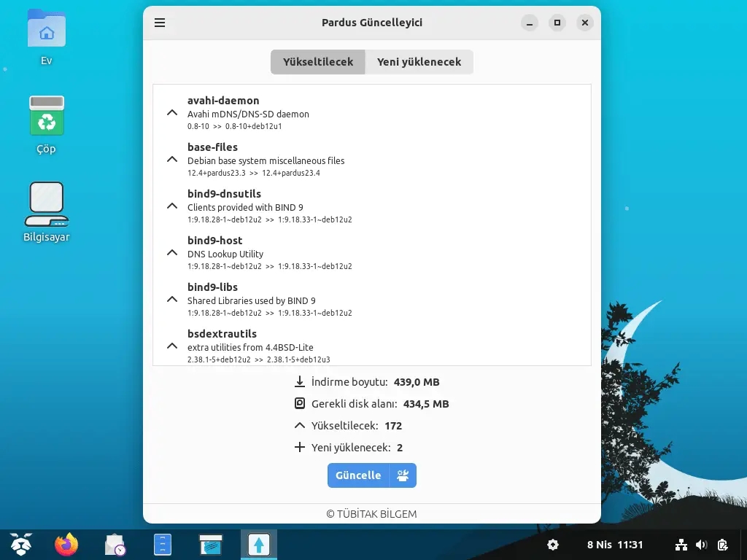The height and width of the screenshot is (560, 747).
Task: Click the upgrade arrow beside bsdextrautils
Action: click(172, 346)
